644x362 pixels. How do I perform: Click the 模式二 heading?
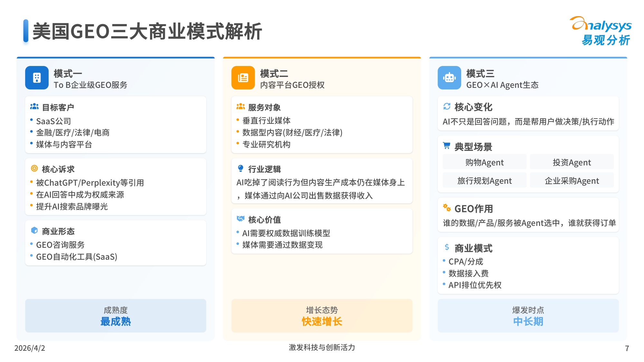[x=274, y=73]
